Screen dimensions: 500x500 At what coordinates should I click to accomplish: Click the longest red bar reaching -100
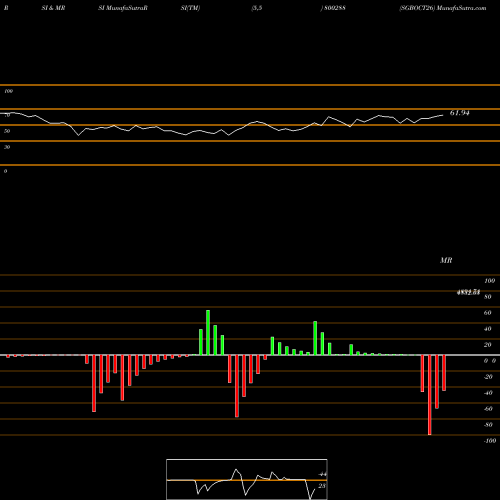[429, 395]
